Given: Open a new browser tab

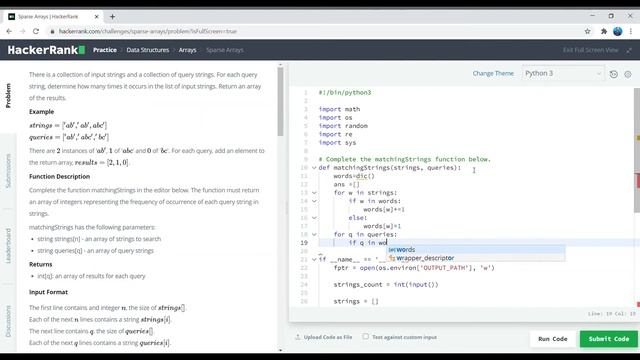Looking at the screenshot, I should pyautogui.click(x=112, y=17).
